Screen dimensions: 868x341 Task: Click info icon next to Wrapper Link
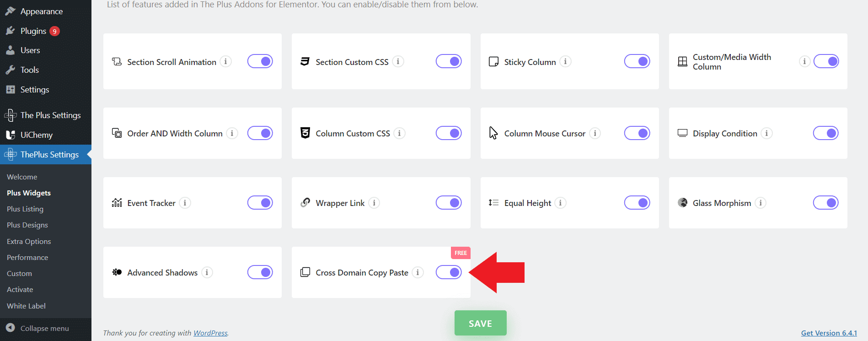tap(374, 203)
